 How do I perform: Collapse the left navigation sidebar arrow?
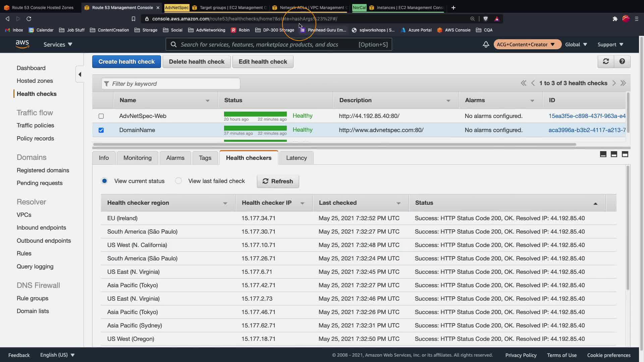coord(80,74)
